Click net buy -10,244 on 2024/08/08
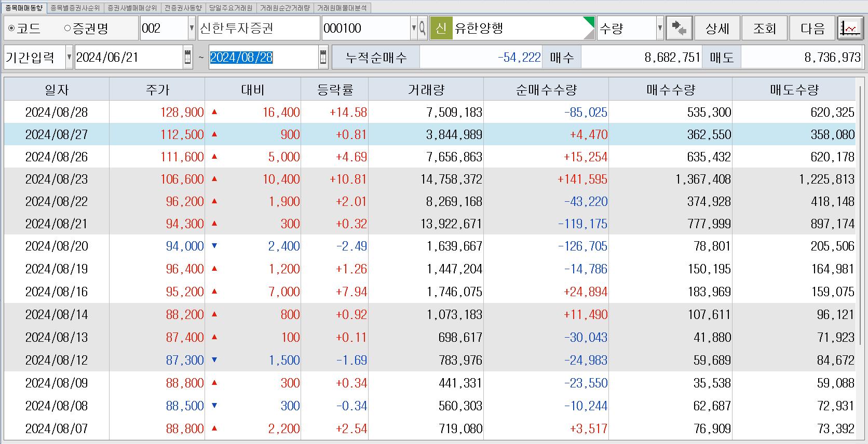The height and width of the screenshot is (444, 868). pyautogui.click(x=586, y=406)
